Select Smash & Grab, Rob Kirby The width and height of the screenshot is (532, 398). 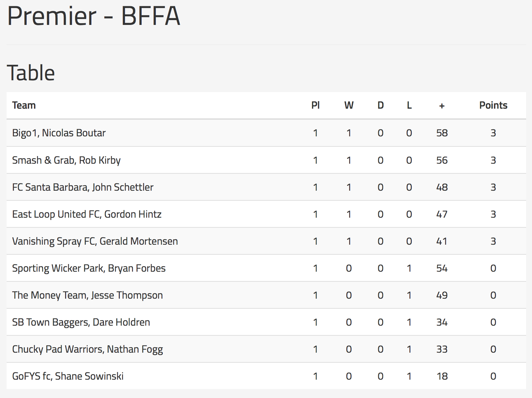[266, 160]
